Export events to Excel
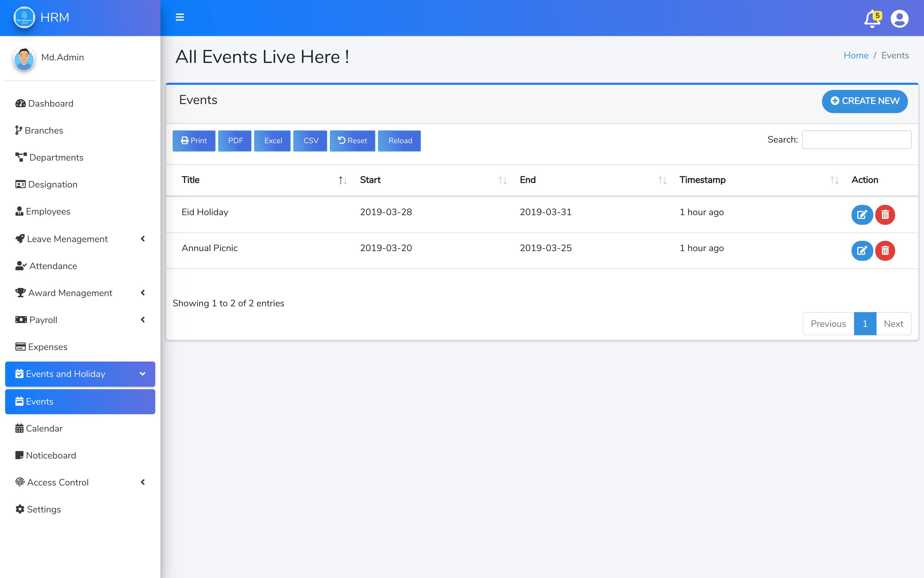 [272, 141]
